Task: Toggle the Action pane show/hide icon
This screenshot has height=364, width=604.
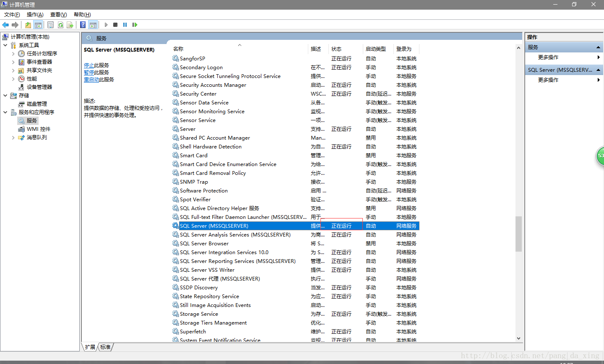Action: coord(93,25)
